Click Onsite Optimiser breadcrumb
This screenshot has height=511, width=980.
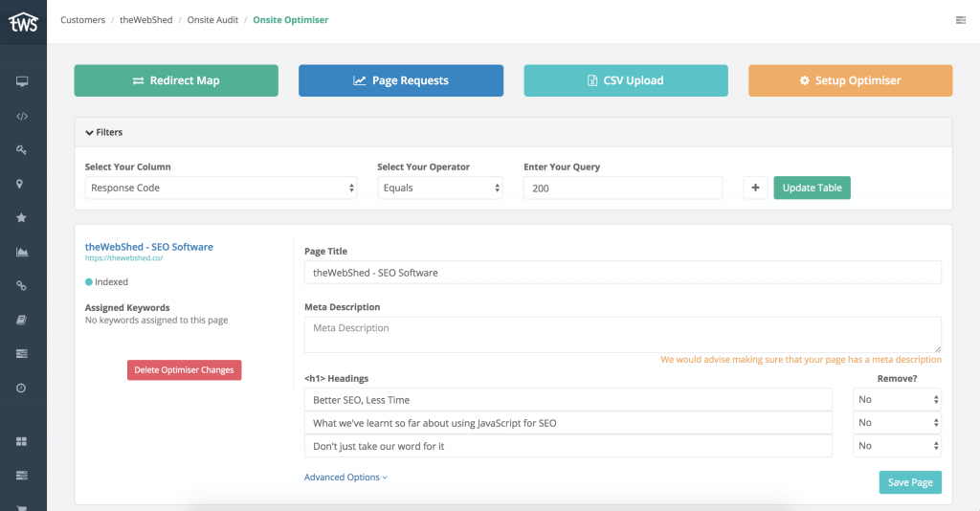[x=291, y=20]
